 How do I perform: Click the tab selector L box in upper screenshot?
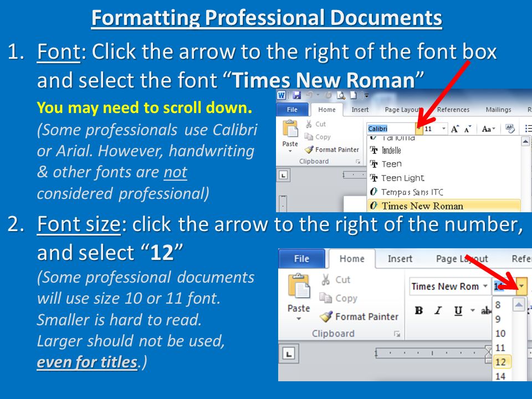tap(283, 175)
